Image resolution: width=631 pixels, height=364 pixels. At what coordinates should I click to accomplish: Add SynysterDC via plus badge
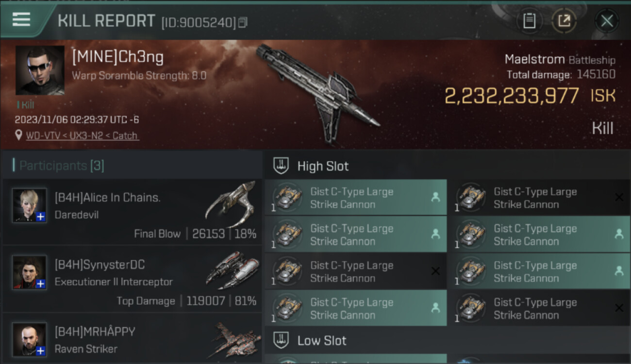click(41, 284)
